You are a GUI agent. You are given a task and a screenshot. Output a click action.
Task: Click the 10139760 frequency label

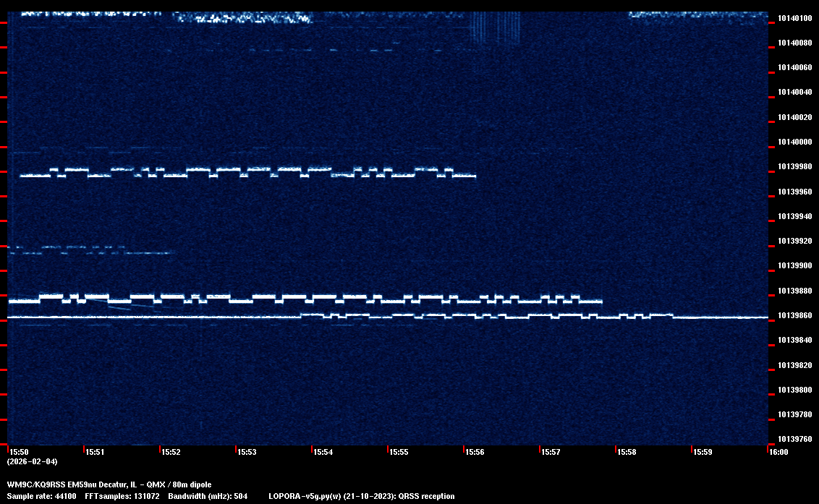794,439
